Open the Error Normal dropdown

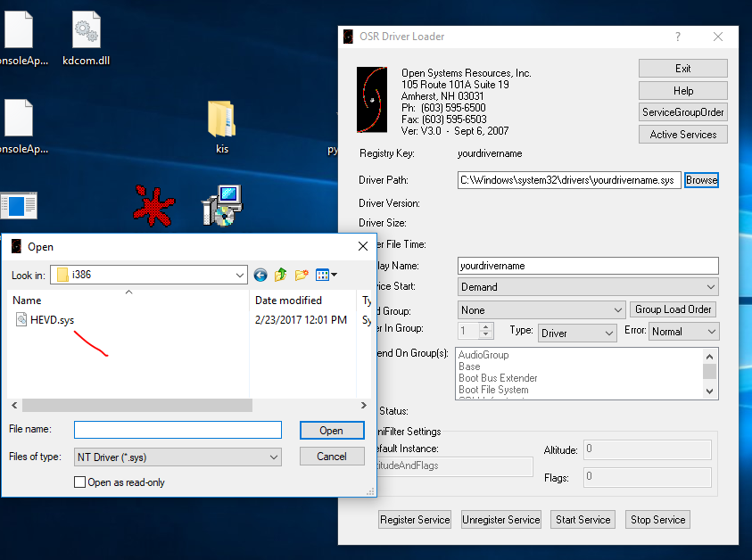click(x=710, y=332)
